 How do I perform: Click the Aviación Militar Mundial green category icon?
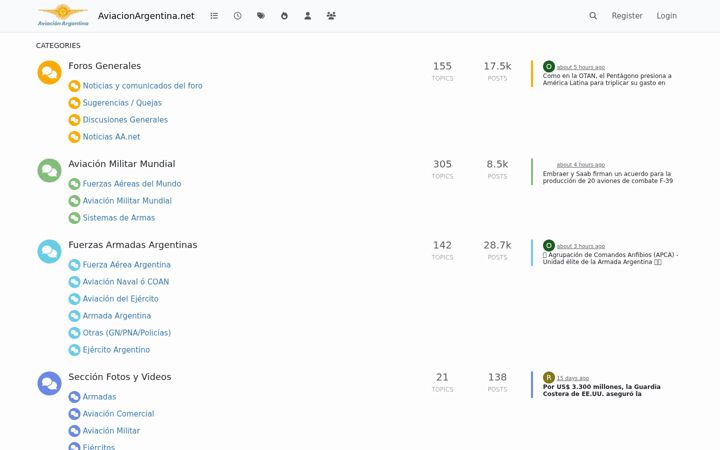[x=49, y=170]
